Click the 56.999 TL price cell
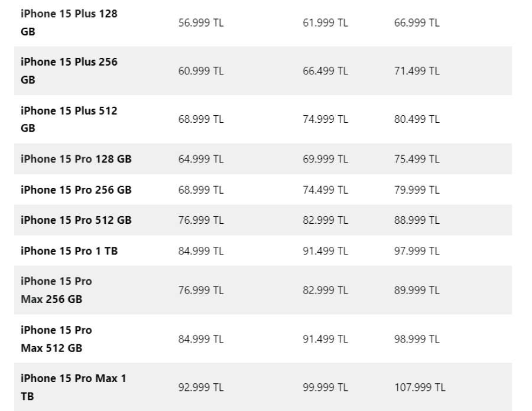Image resolution: width=532 pixels, height=411 pixels. point(201,22)
